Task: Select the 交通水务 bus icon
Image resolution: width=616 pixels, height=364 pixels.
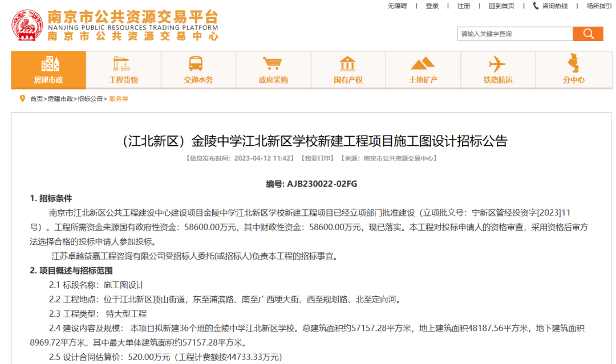Action: click(198, 64)
